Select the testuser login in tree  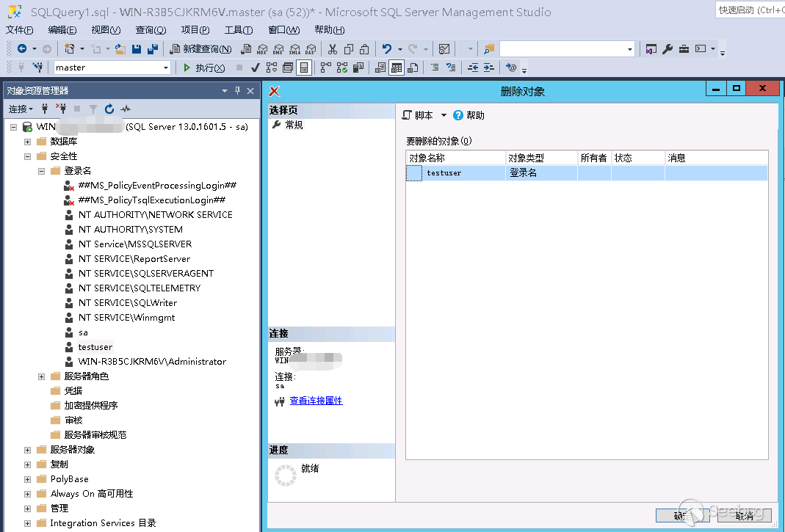[x=95, y=347]
